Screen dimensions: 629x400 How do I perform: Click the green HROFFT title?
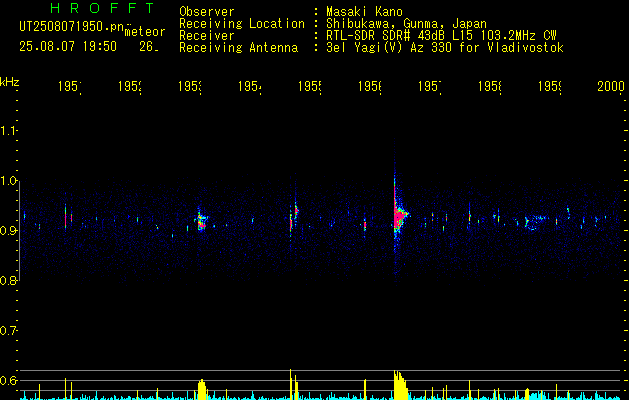(103, 8)
